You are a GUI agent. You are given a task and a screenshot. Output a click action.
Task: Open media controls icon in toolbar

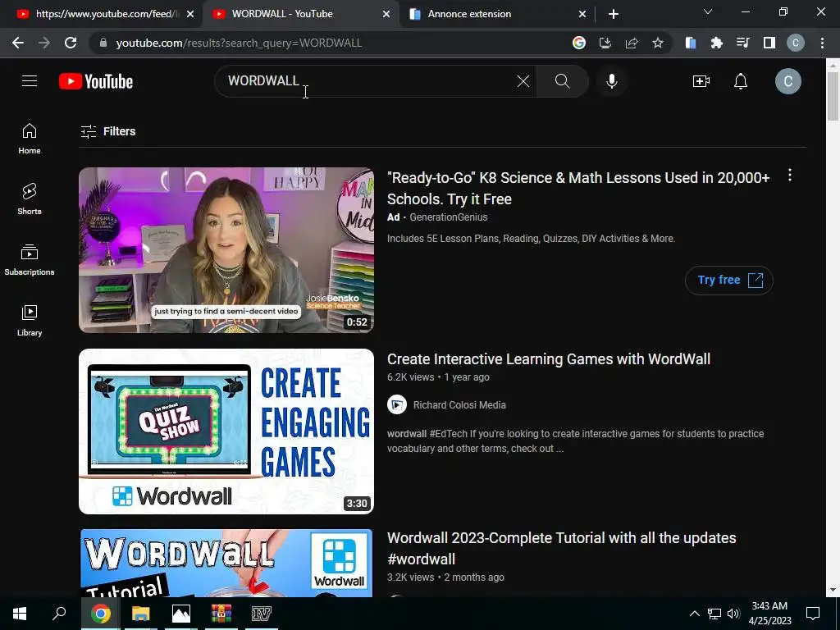(743, 43)
